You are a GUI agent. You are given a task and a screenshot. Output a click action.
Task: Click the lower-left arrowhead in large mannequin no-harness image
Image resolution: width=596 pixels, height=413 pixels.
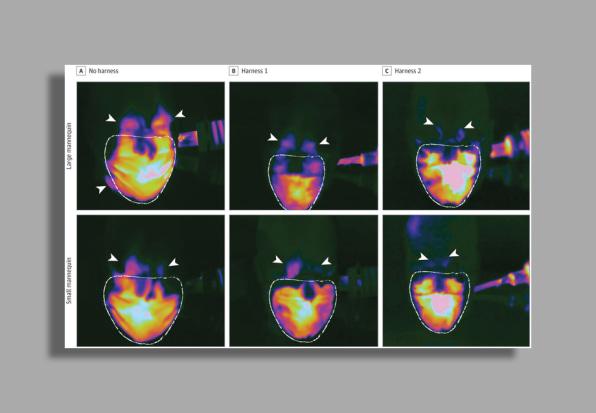tap(101, 189)
